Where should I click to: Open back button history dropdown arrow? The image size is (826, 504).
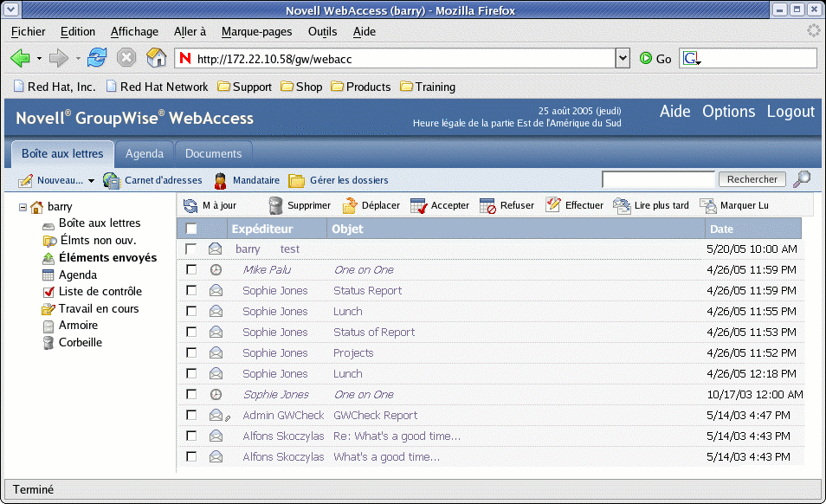coord(40,58)
